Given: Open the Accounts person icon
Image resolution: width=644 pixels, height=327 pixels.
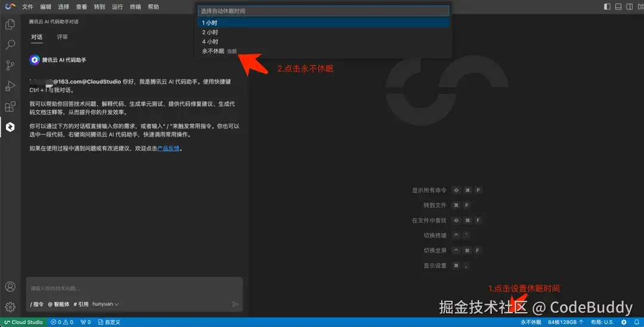Looking at the screenshot, I should pyautogui.click(x=10, y=286).
